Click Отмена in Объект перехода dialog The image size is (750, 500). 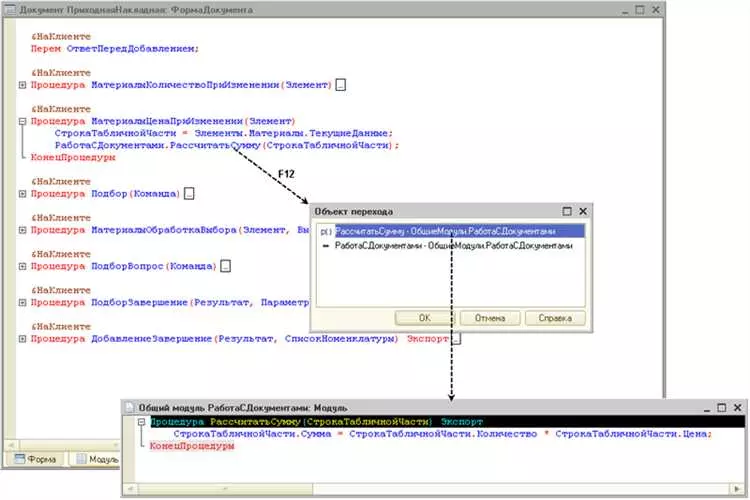490,318
